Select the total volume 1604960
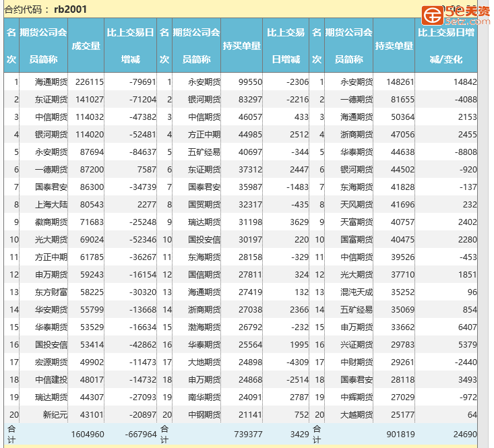This screenshot has height=448, width=494. [x=87, y=435]
